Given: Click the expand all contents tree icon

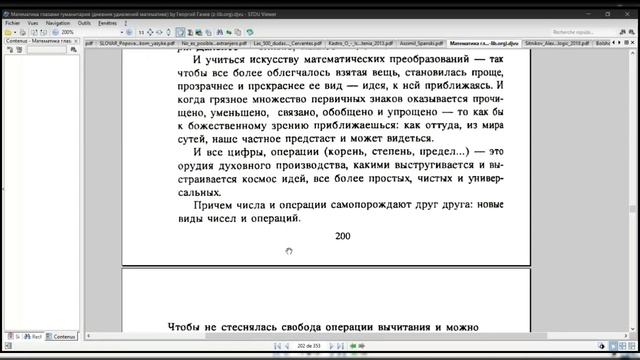Looking at the screenshot, I should 10,50.
